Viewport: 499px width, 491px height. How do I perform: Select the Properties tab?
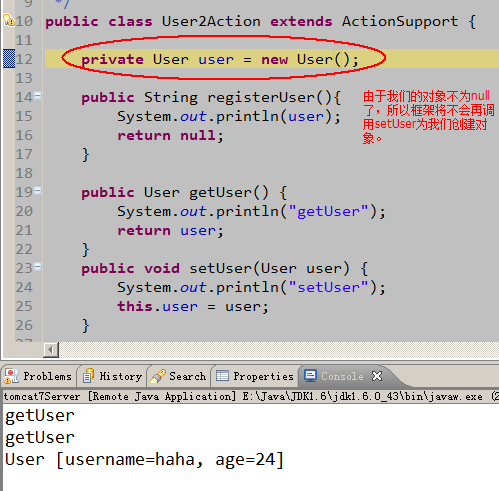pyautogui.click(x=255, y=376)
